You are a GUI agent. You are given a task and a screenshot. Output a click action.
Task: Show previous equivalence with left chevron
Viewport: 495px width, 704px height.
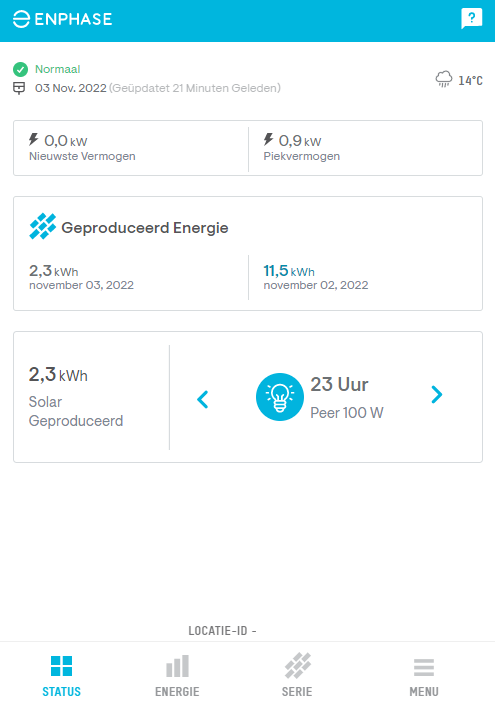(x=203, y=399)
